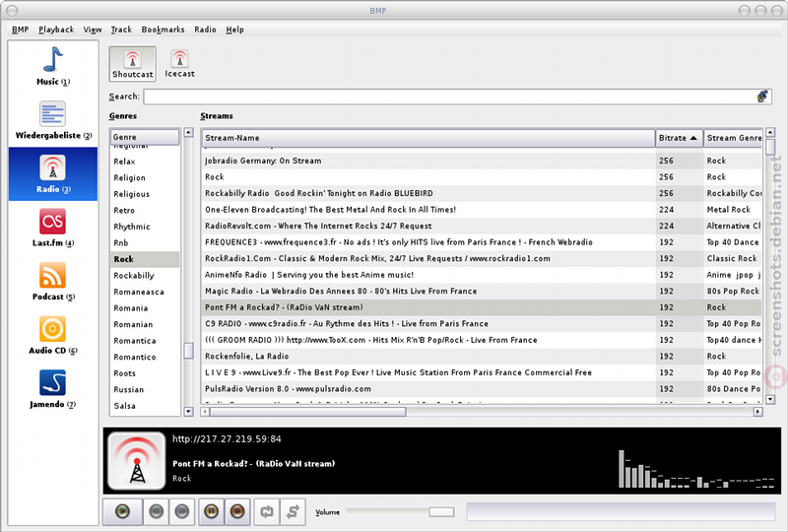The image size is (788, 532).
Task: Click the Next track button
Action: click(182, 512)
